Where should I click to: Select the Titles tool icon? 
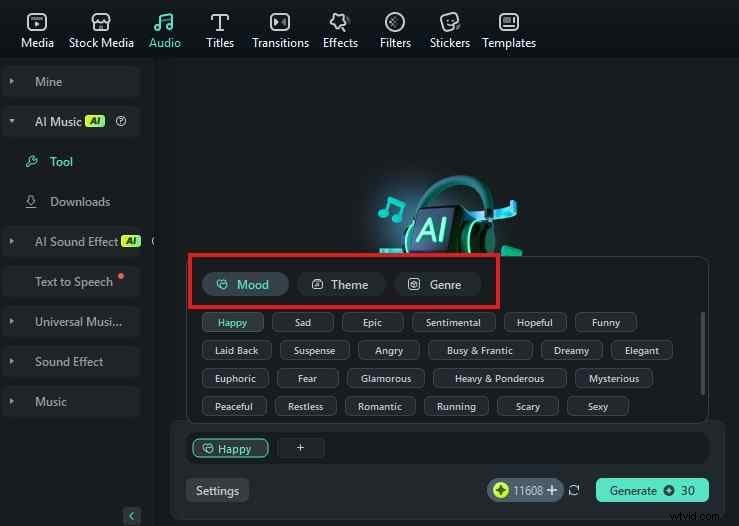pos(220,22)
